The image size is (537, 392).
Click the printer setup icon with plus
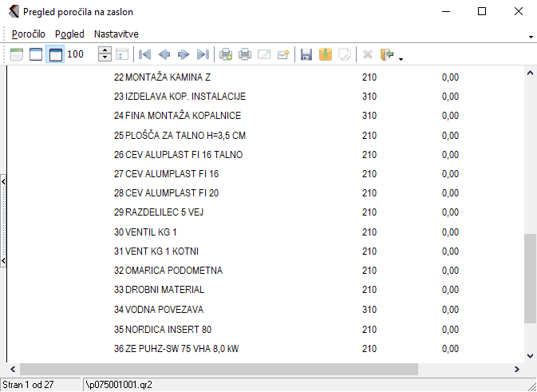coord(227,54)
